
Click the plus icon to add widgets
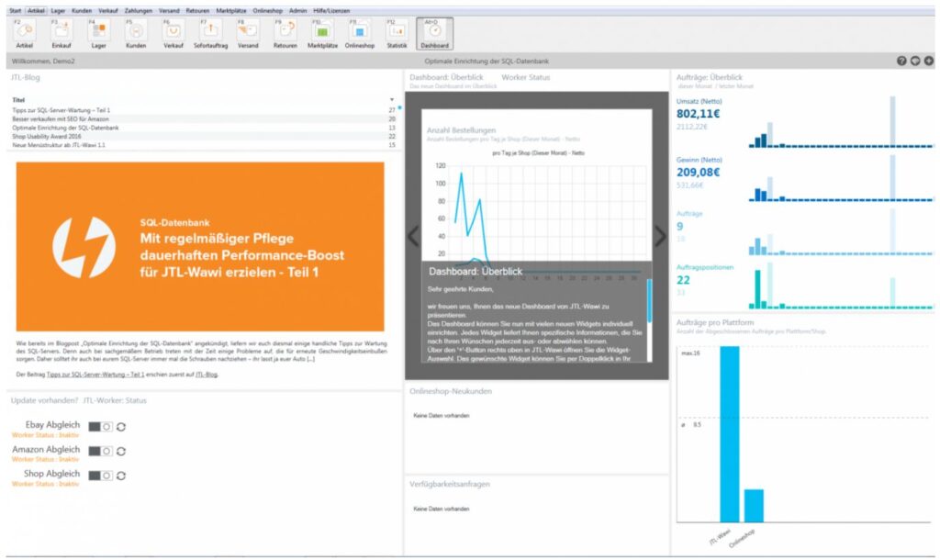[929, 61]
